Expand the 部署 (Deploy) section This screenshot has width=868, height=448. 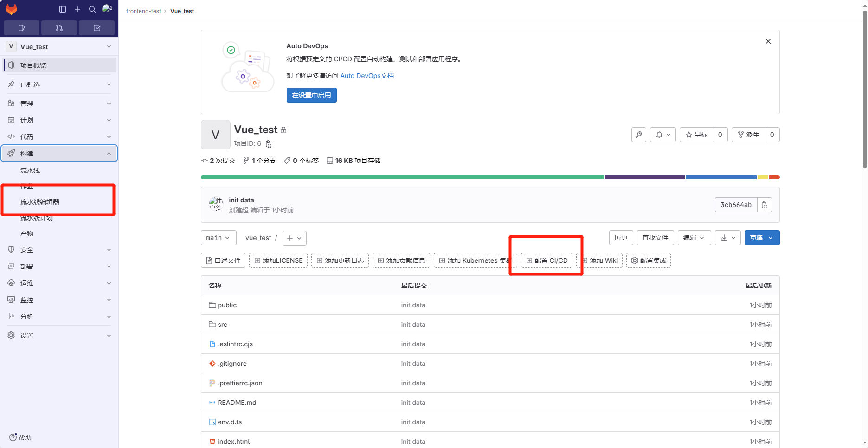(x=59, y=266)
